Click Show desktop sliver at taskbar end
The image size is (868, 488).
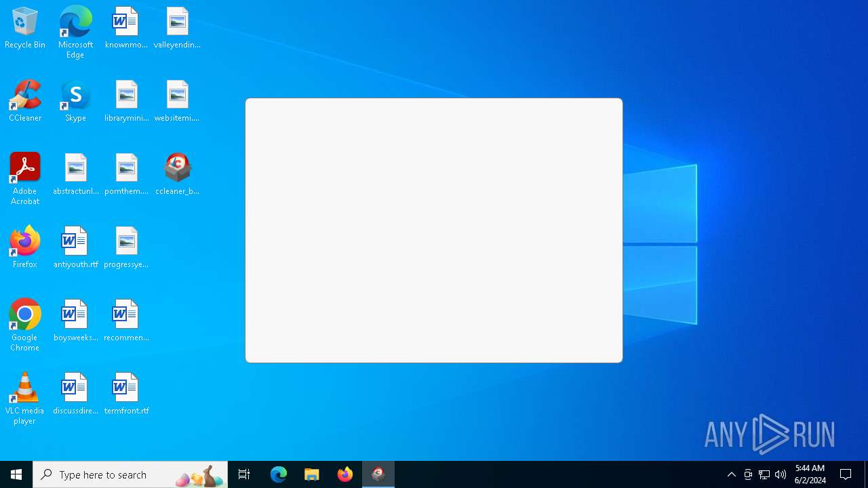866,474
